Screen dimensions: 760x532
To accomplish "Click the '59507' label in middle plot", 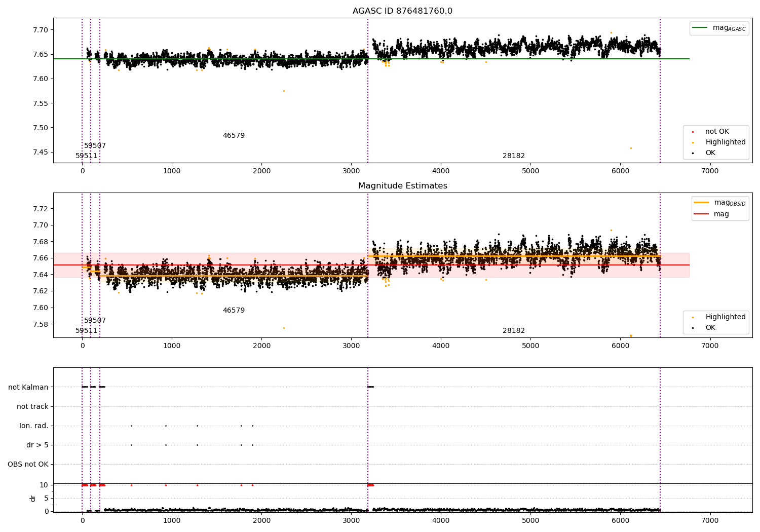I will [x=95, y=321].
